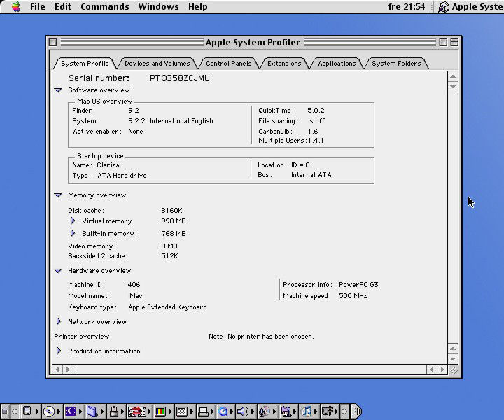
Task: Click the bottom vertical scroll down arrow
Action: pos(453,359)
